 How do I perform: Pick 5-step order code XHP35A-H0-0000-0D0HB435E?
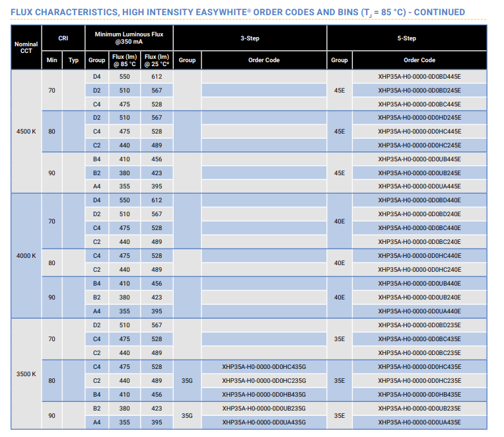(x=419, y=395)
